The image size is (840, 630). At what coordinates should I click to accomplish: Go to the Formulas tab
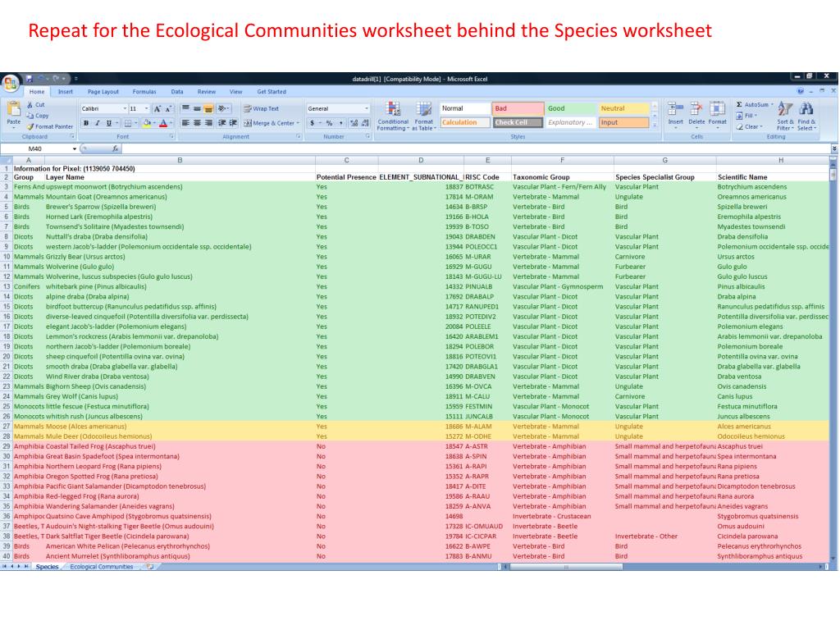[144, 92]
